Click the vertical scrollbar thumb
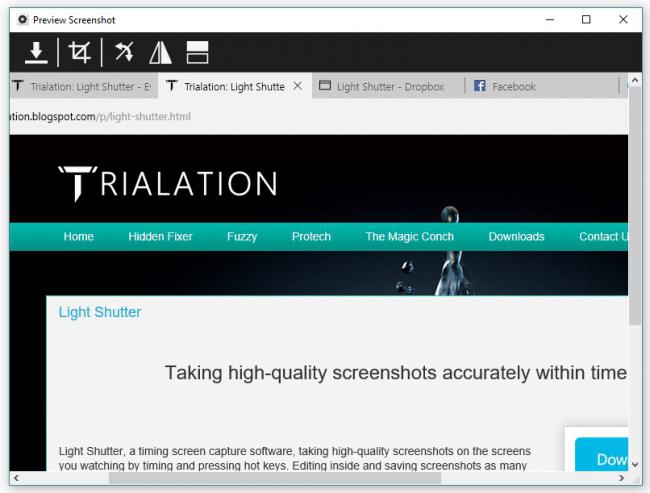This screenshot has width=650, height=493. (635, 205)
